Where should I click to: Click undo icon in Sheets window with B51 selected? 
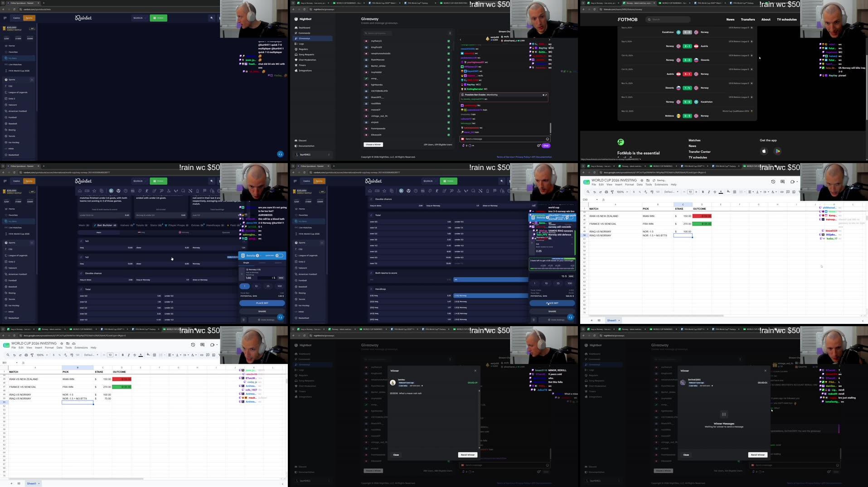[14, 355]
